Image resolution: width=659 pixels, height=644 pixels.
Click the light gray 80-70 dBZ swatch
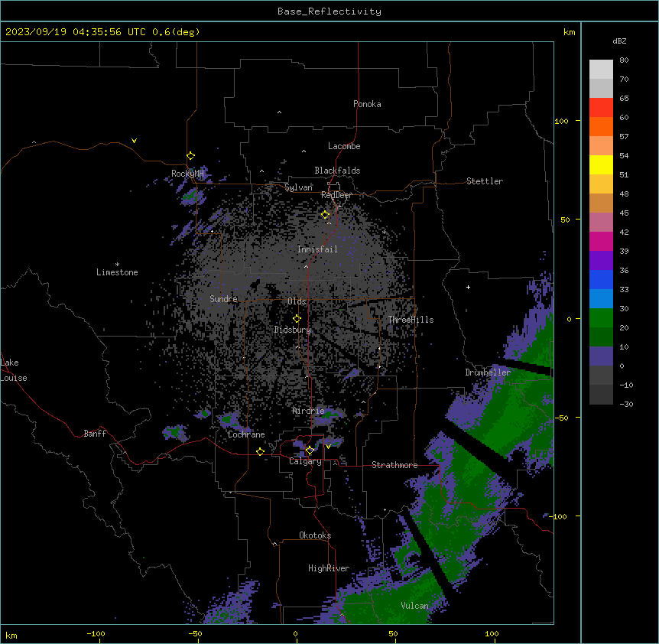601,70
